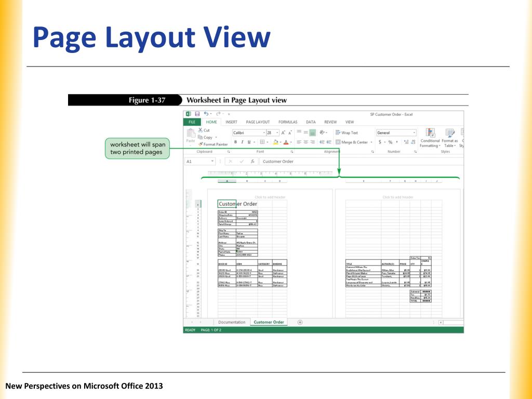
Task: Activate the Format Painter brush
Action: [213, 144]
